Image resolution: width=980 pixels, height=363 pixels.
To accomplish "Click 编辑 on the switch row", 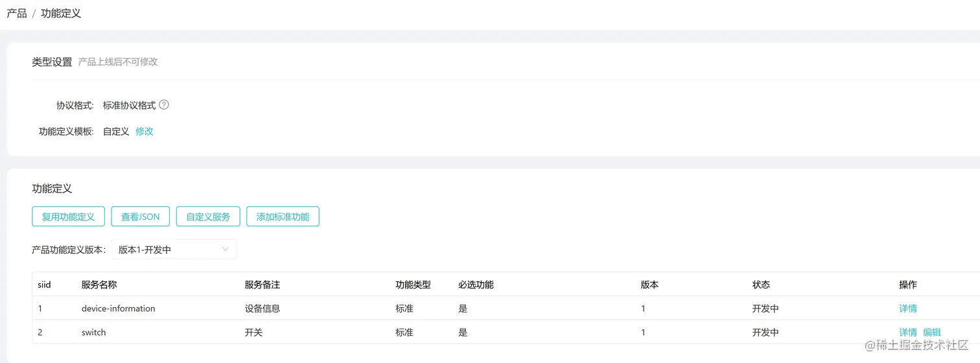I will pyautogui.click(x=932, y=333).
